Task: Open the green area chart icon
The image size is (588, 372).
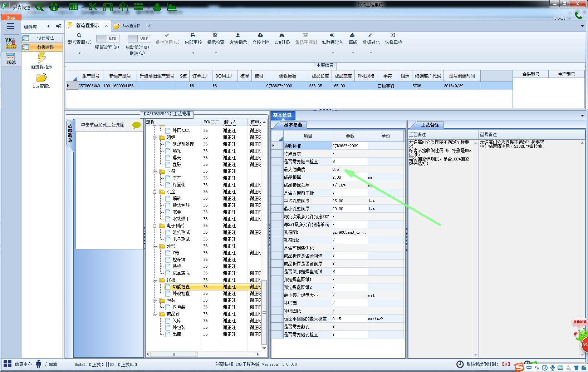Action: 172,7
